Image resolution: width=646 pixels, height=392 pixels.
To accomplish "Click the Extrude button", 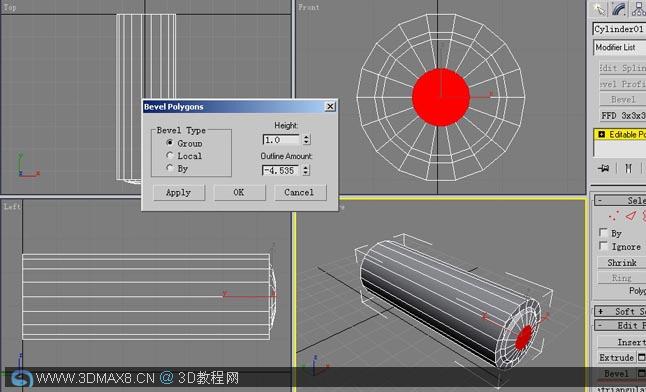I will click(x=617, y=357).
